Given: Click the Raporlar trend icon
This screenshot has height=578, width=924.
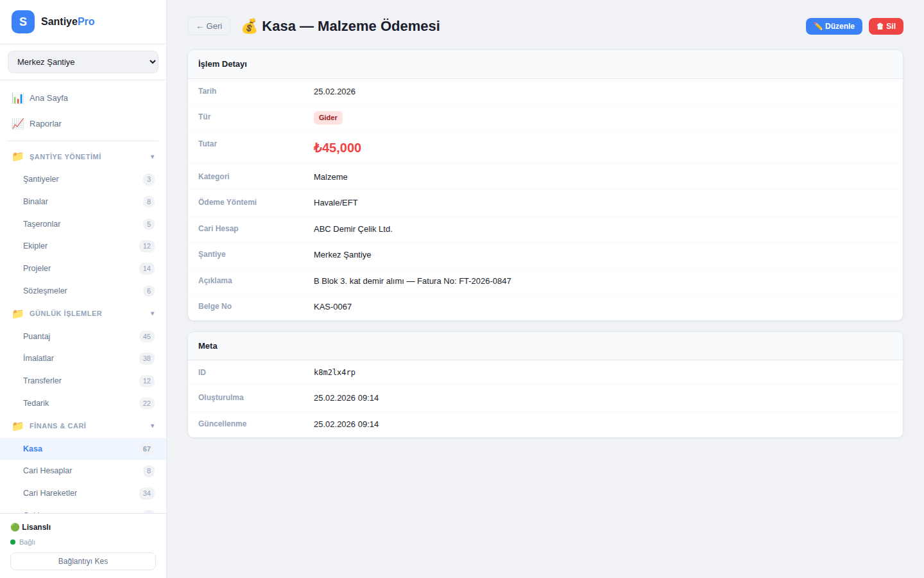Looking at the screenshot, I should point(18,124).
